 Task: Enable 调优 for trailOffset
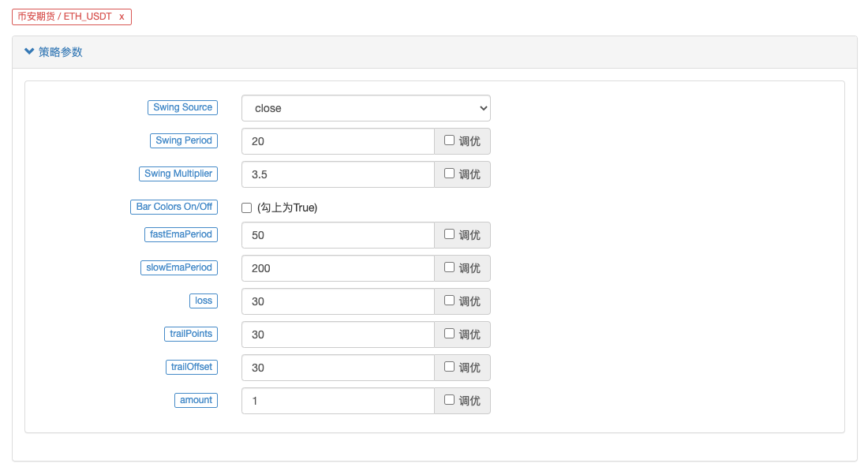tap(449, 367)
